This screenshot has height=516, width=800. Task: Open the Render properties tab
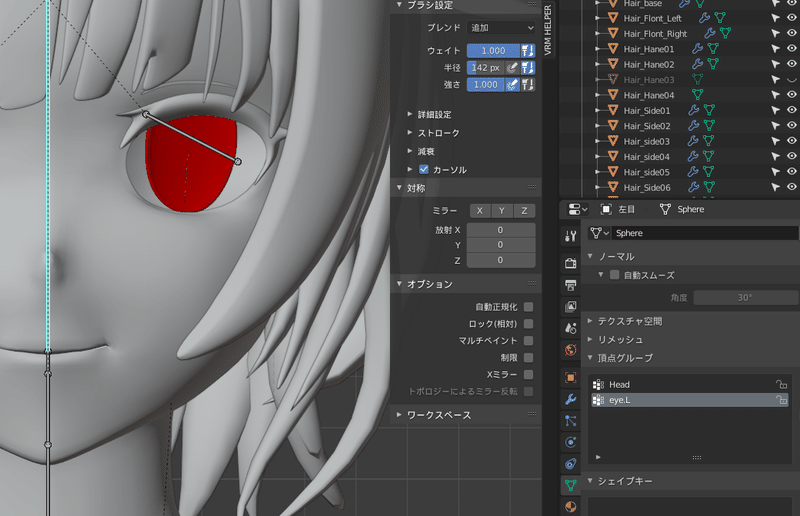pyautogui.click(x=570, y=263)
